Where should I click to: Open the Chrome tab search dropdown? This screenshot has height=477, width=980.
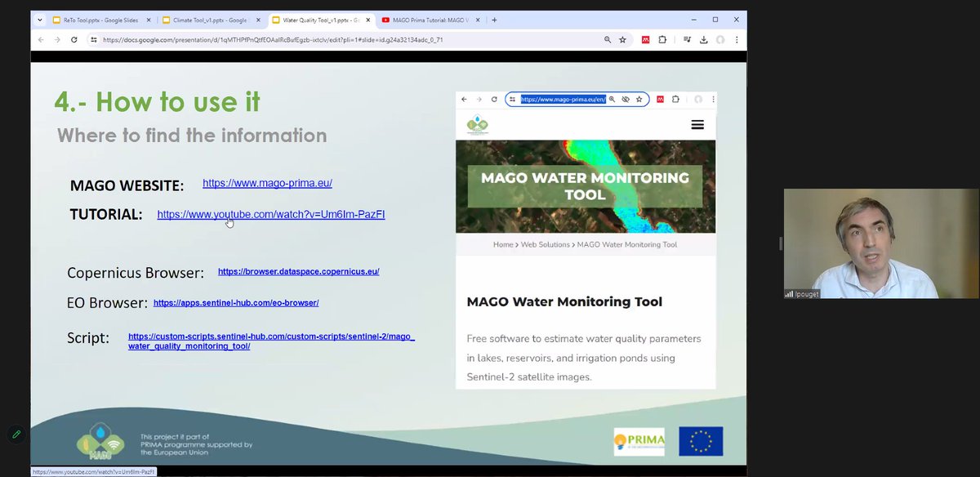pyautogui.click(x=40, y=20)
